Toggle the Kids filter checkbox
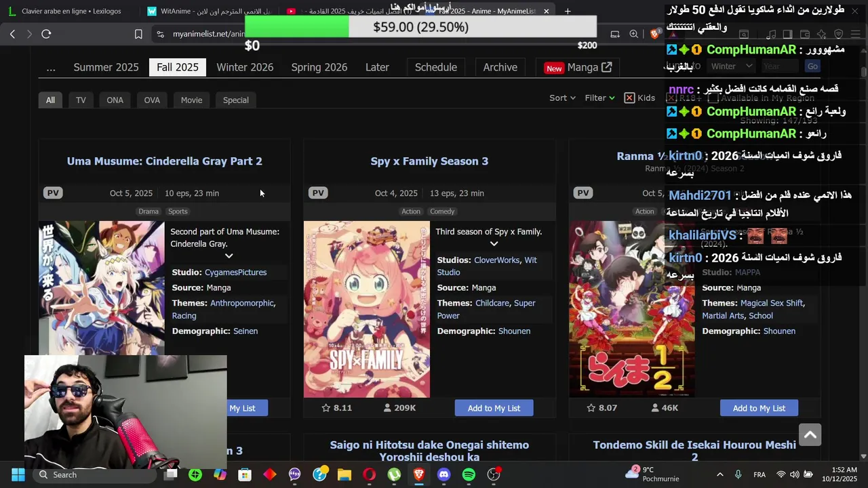868x488 pixels. pos(629,98)
